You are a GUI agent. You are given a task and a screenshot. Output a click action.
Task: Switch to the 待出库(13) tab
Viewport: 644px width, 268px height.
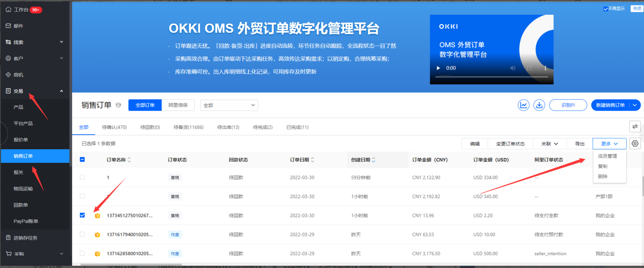coord(228,127)
